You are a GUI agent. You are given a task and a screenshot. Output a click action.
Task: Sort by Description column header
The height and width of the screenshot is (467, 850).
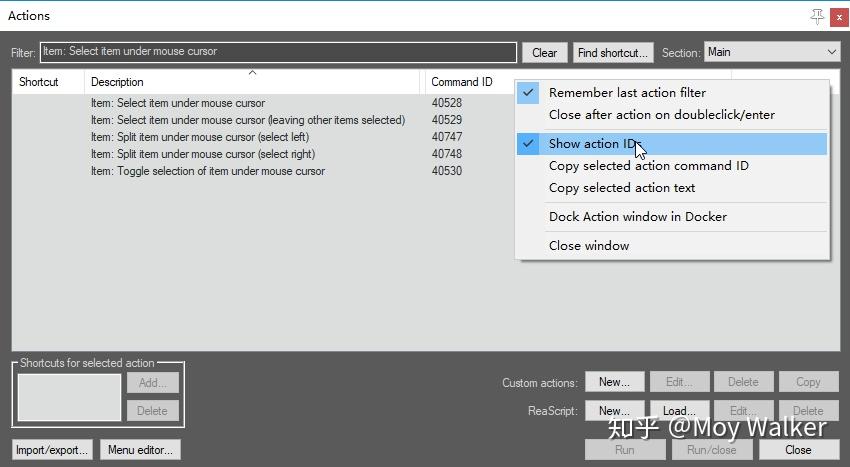(254, 82)
